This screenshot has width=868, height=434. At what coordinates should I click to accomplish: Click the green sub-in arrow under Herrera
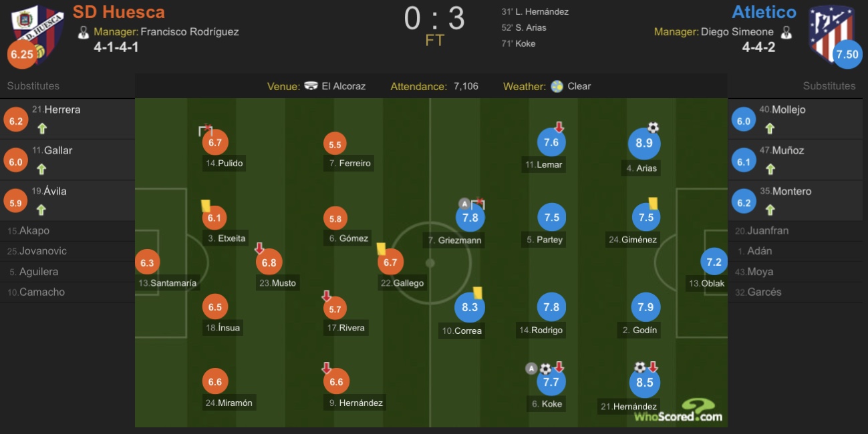coord(43,129)
